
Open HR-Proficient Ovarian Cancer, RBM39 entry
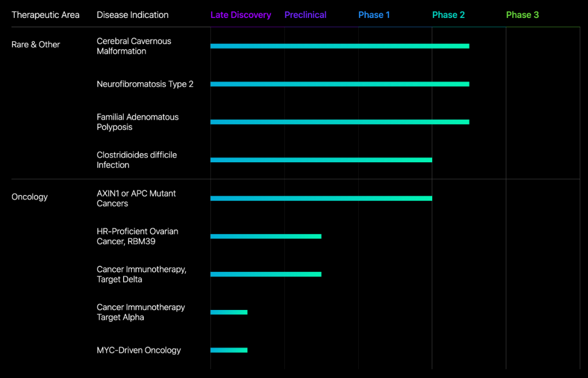point(137,236)
